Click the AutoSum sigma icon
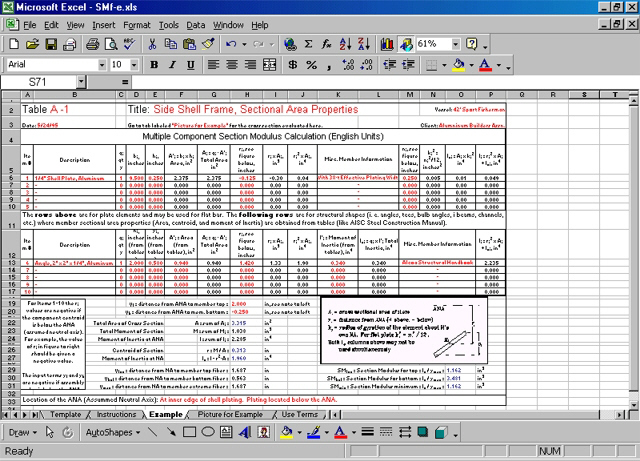The width and height of the screenshot is (640, 461). point(309,44)
